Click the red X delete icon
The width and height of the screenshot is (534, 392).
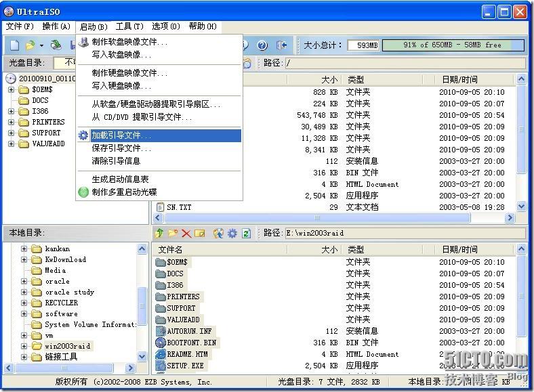[x=186, y=234]
